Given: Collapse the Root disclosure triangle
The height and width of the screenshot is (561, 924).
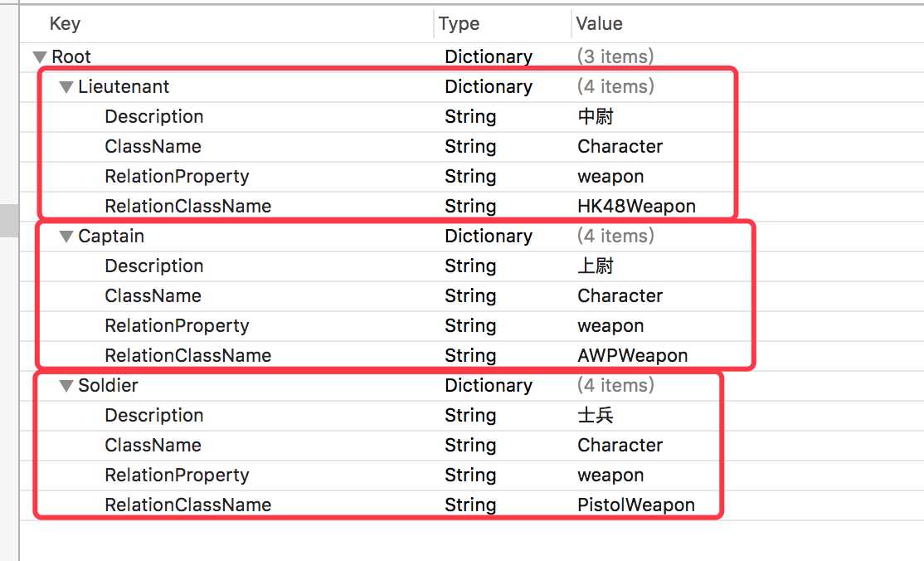Looking at the screenshot, I should (40, 57).
